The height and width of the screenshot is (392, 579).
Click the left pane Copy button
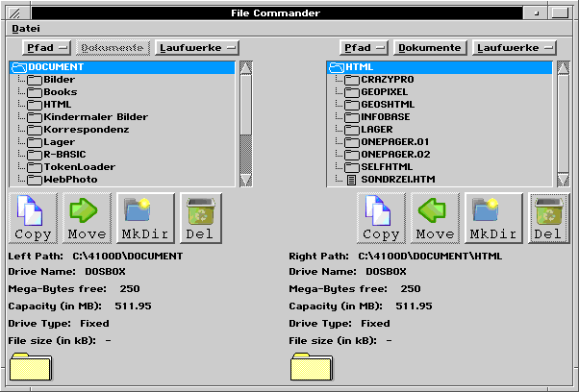click(x=34, y=218)
